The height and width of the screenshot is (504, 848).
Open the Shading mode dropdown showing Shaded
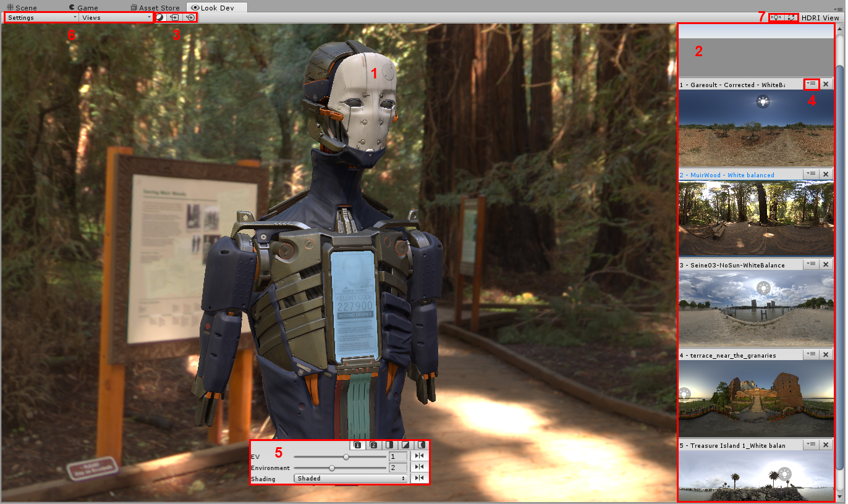(x=350, y=478)
